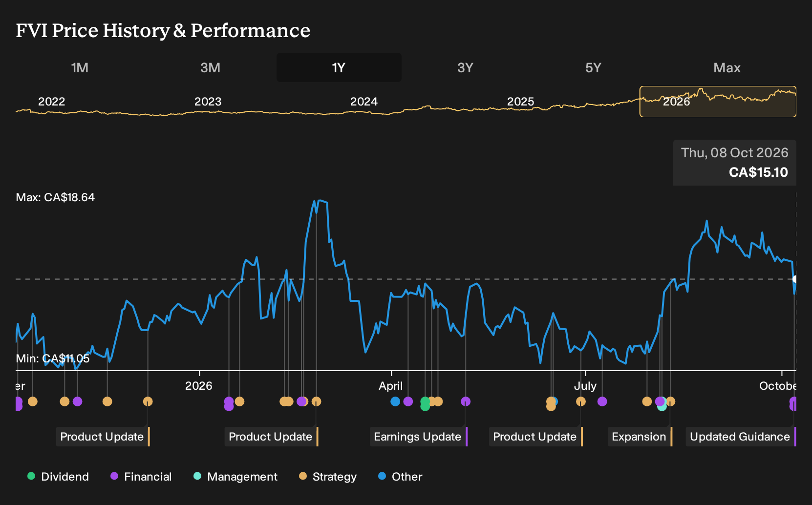Click the Thu, 08 Oct 2026 date
Image resolution: width=812 pixels, height=505 pixels.
735,153
